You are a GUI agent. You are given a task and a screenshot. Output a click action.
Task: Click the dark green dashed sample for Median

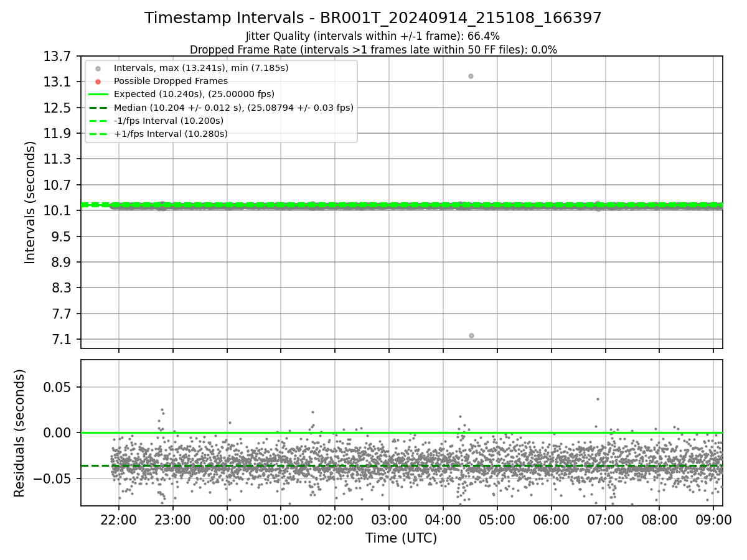tap(98, 108)
